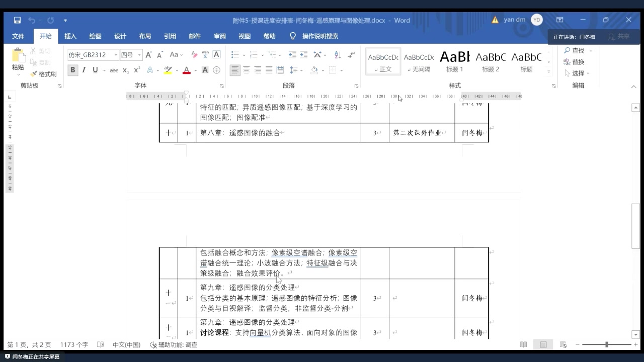Toggle strikethrough (abc) formatting
This screenshot has width=644, height=362.
114,70
